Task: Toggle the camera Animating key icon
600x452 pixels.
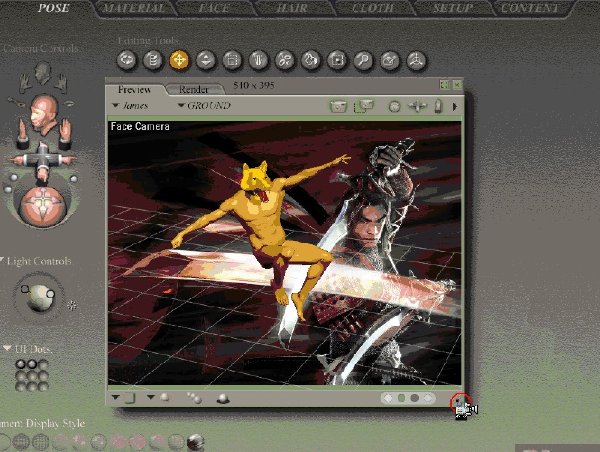Action: (x=16, y=101)
